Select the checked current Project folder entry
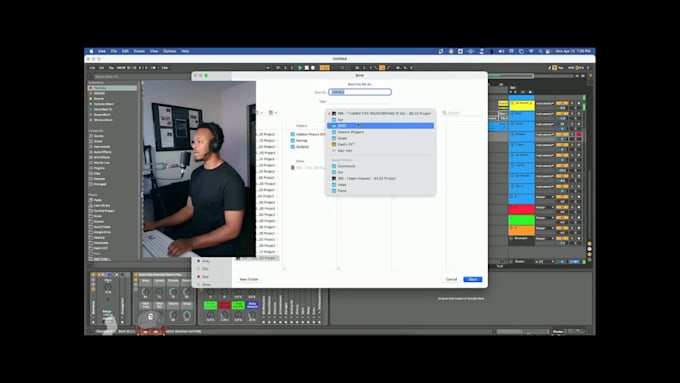 coord(380,113)
